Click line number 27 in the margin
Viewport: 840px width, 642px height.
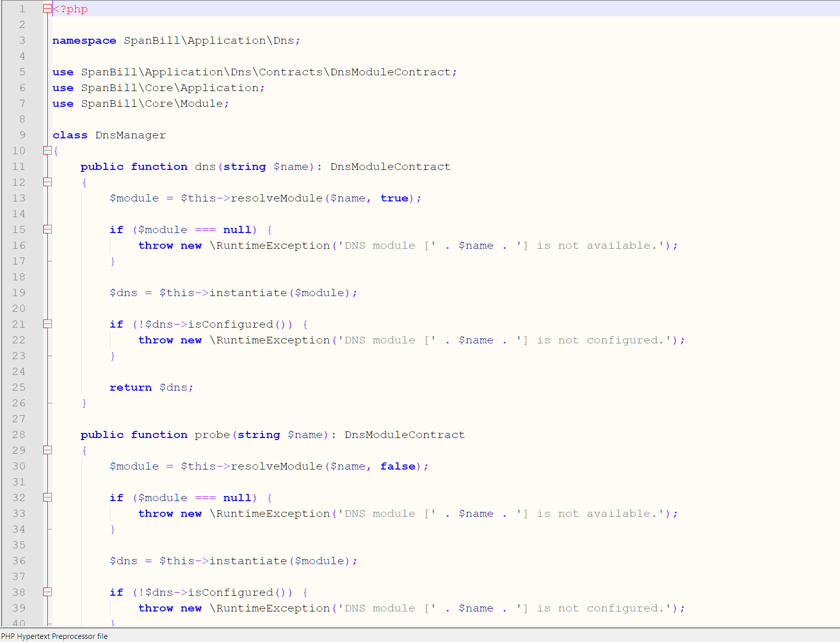click(x=19, y=419)
